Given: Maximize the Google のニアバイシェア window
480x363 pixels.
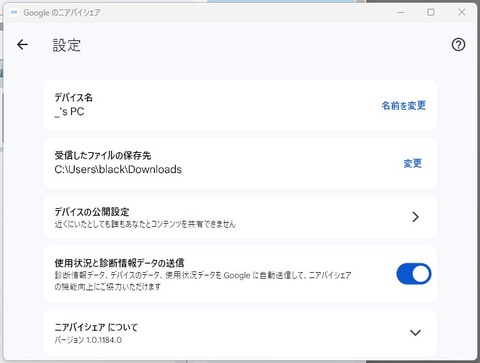Looking at the screenshot, I should tap(431, 12).
